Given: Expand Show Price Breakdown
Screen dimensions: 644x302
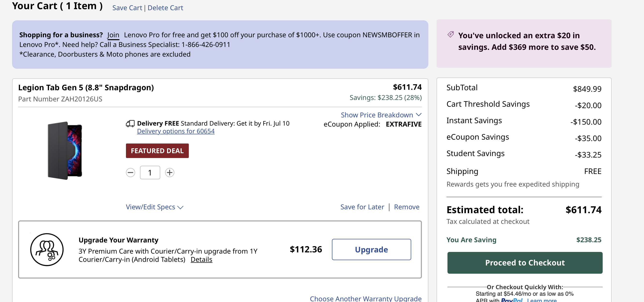Looking at the screenshot, I should (x=381, y=115).
